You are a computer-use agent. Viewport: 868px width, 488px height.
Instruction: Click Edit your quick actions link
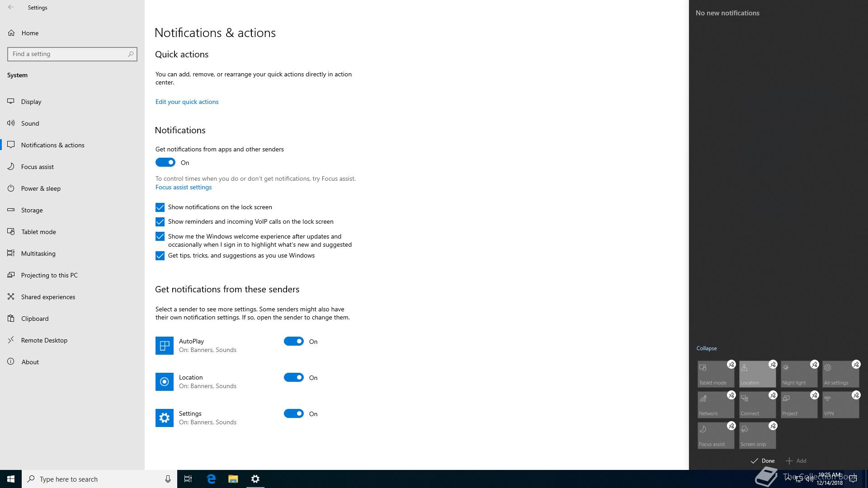(x=187, y=102)
